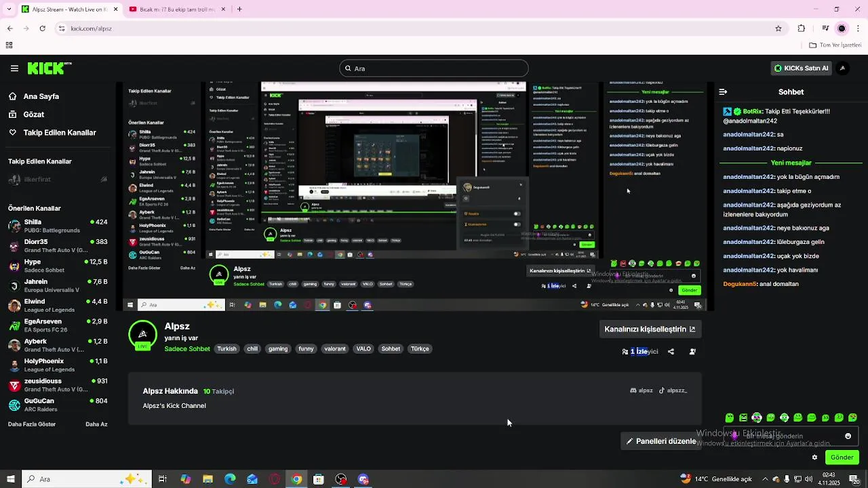Open Tüm Yer İşaretleri bookmarks folder

[x=835, y=45]
